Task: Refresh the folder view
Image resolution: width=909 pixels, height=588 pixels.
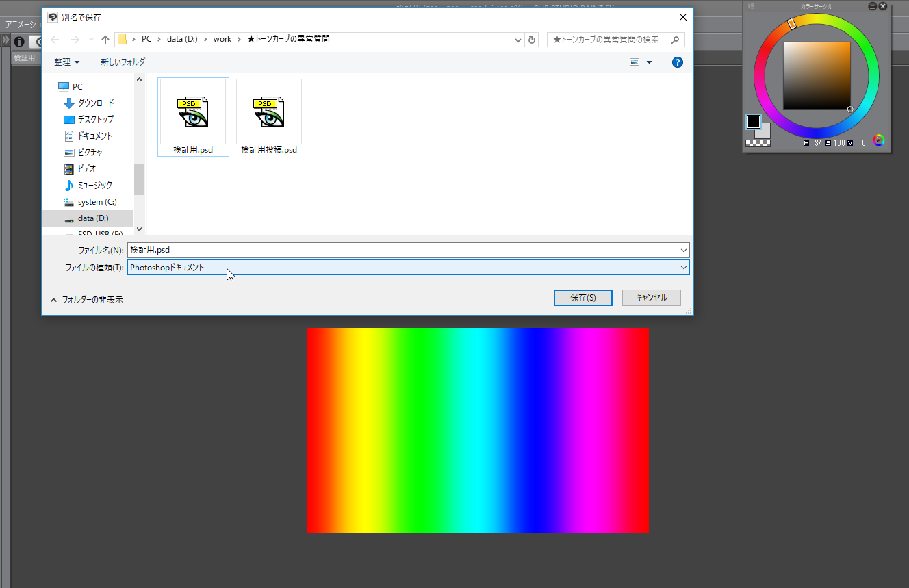Action: coord(532,40)
